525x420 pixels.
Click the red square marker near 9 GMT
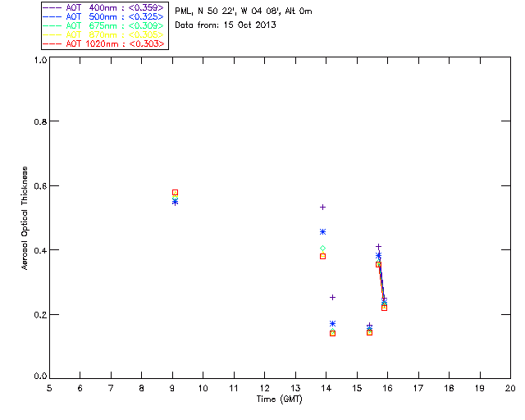click(175, 193)
